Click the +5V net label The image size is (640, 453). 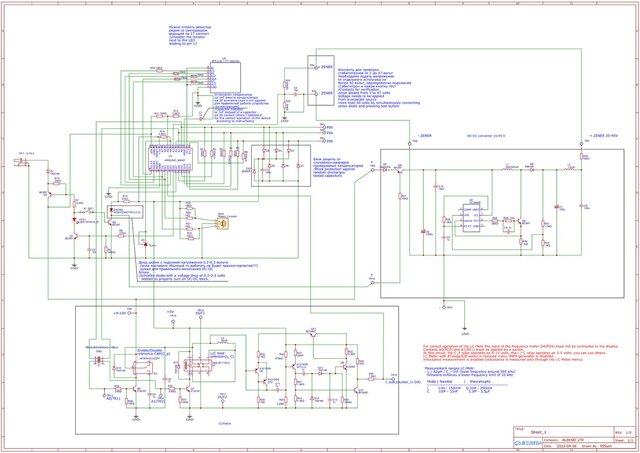pyautogui.click(x=170, y=312)
